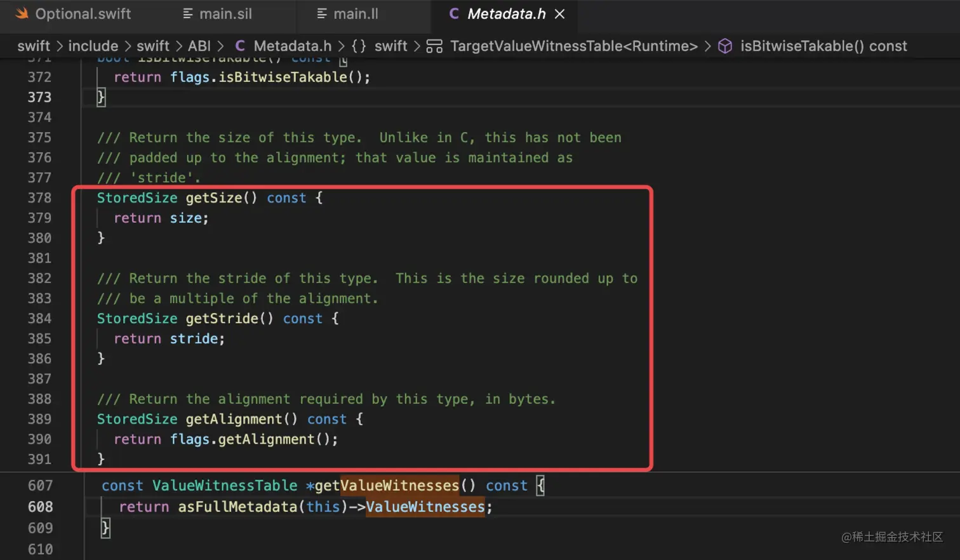960x560 pixels.
Task: Click 'stride' variable on line 385
Action: pyautogui.click(x=194, y=338)
